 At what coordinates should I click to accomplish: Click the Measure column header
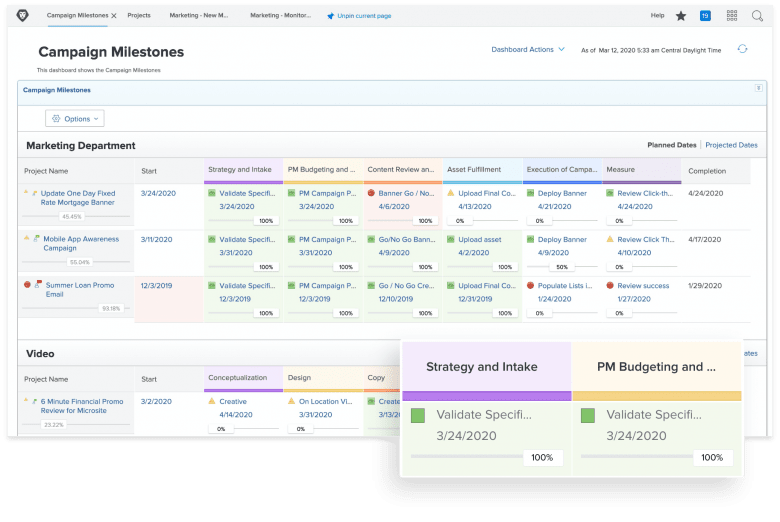point(642,171)
